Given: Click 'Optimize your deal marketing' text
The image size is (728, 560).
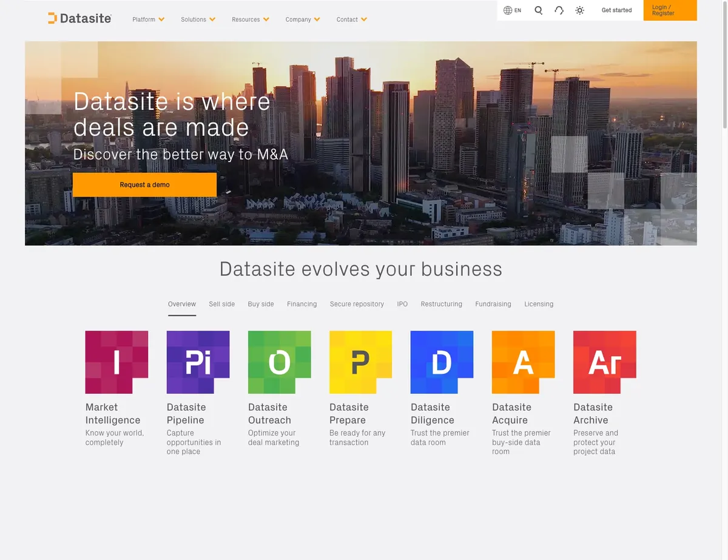Looking at the screenshot, I should [274, 437].
